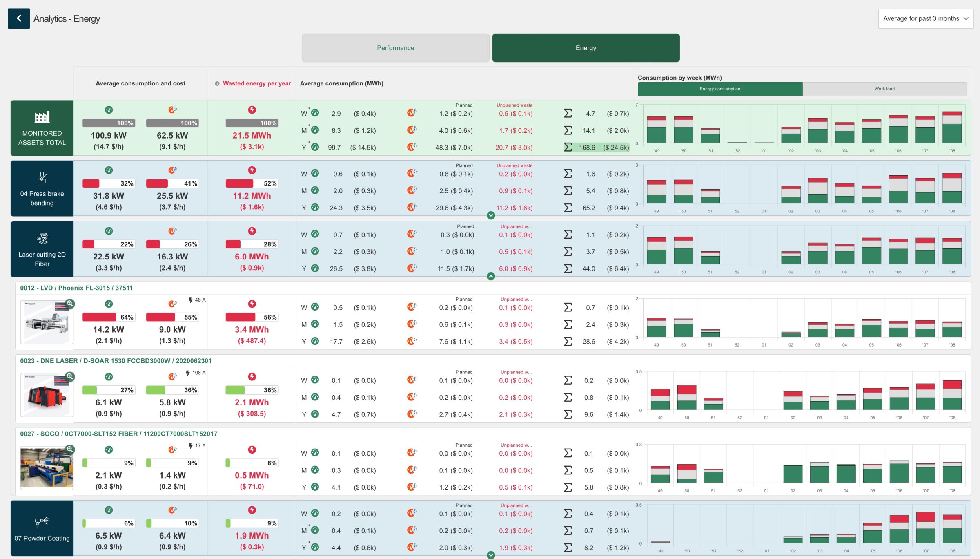Switch chart to Energy consumption
Image resolution: width=980 pixels, height=559 pixels.
tap(720, 89)
